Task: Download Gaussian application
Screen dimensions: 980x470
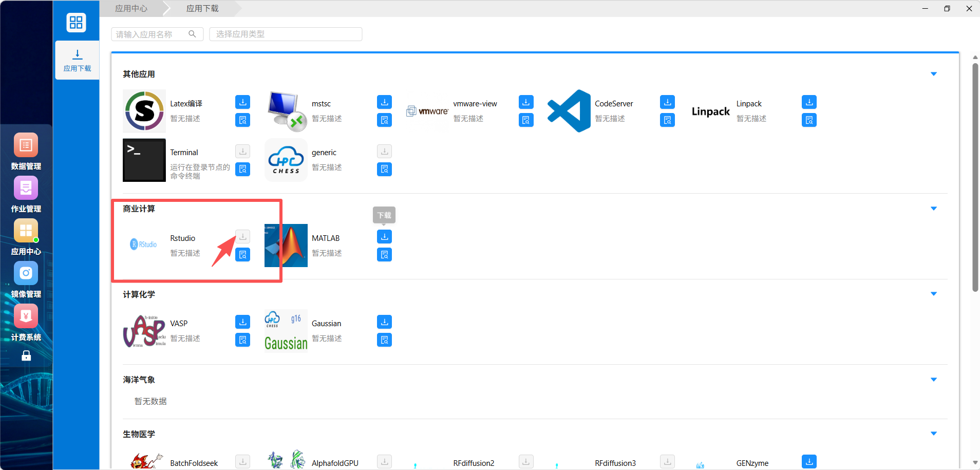Action: [385, 322]
